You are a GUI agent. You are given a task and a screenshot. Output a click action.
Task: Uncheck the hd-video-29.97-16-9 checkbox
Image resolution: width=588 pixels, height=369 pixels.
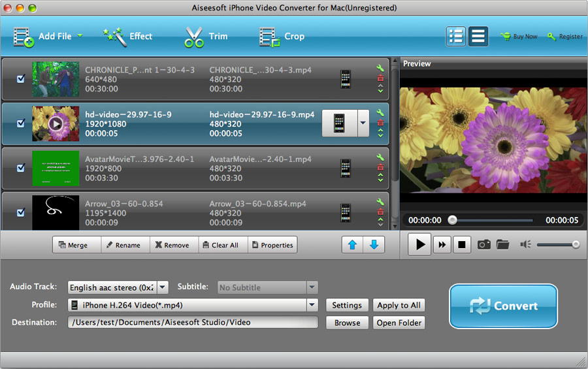(x=21, y=123)
